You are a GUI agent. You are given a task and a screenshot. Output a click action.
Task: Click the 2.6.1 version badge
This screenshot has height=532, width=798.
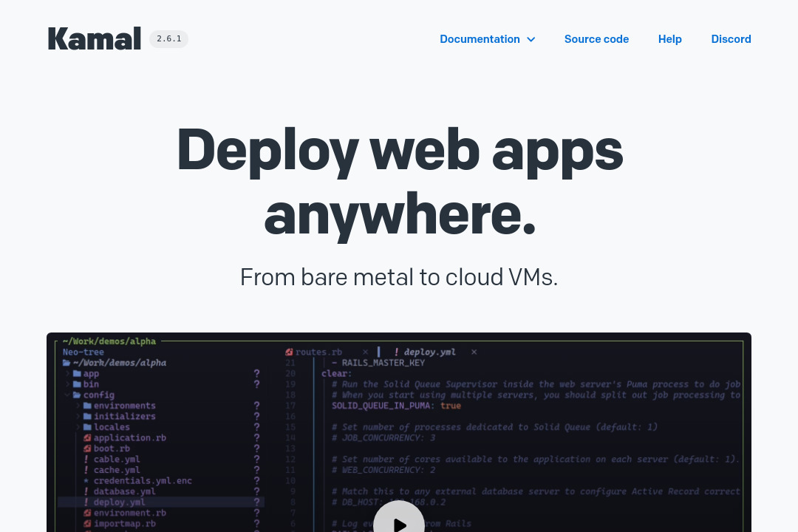click(x=168, y=38)
